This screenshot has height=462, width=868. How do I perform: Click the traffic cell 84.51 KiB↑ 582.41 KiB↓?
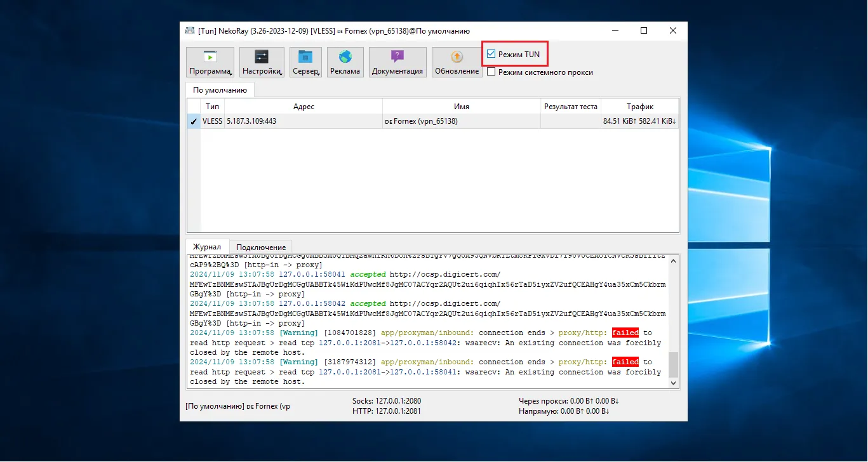[x=640, y=121]
